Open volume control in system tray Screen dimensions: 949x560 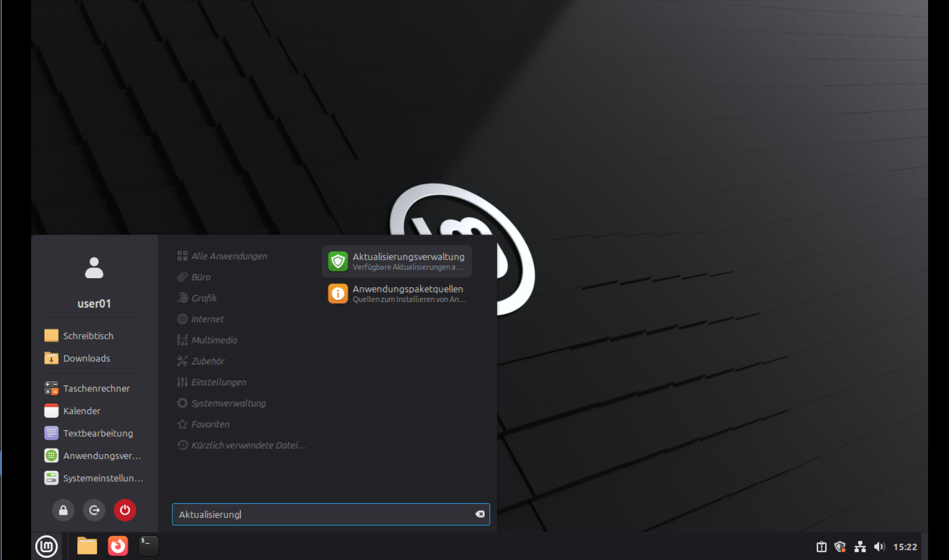click(879, 547)
